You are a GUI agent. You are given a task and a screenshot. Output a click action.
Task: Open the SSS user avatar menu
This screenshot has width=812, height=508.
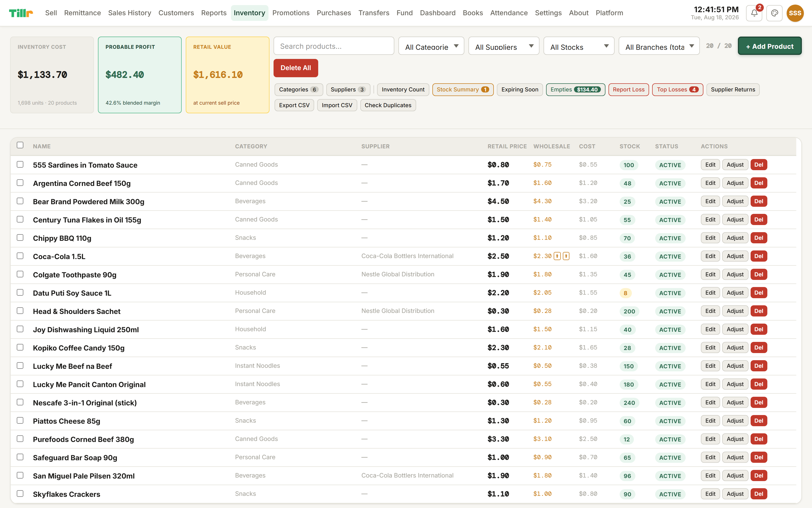(x=795, y=13)
